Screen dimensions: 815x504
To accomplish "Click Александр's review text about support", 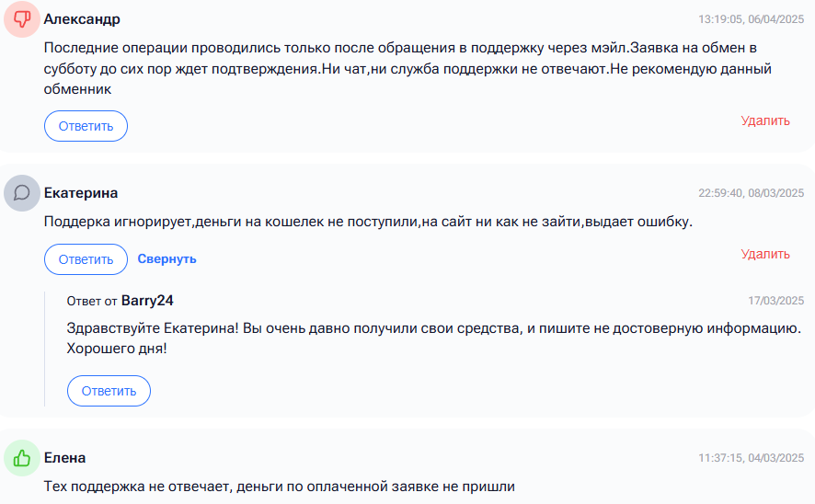I will [x=407, y=68].
